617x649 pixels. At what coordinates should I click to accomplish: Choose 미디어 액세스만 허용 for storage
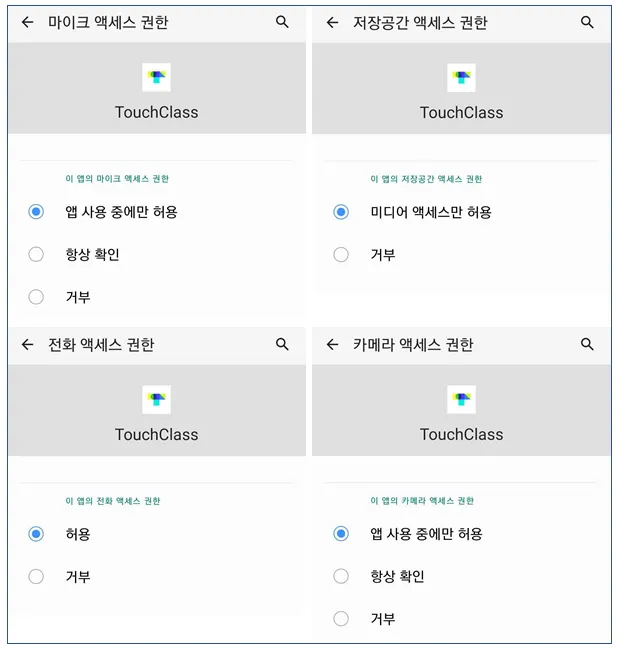pyautogui.click(x=341, y=212)
